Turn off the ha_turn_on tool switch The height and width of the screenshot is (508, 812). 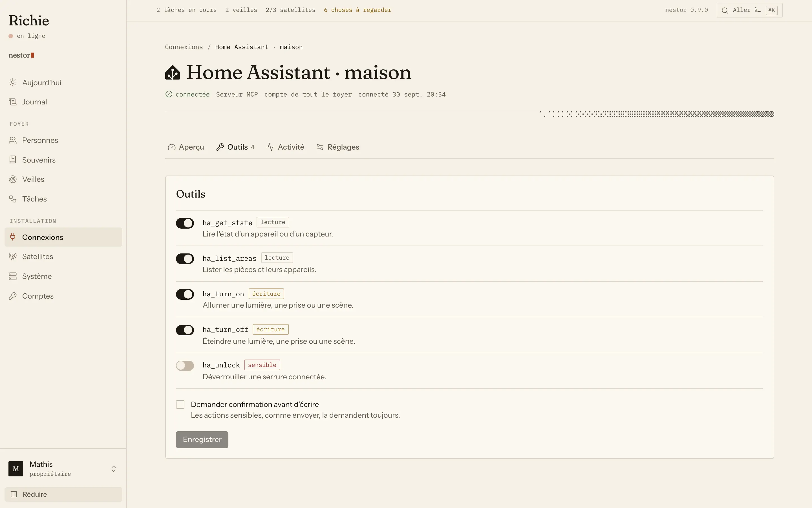pyautogui.click(x=185, y=294)
